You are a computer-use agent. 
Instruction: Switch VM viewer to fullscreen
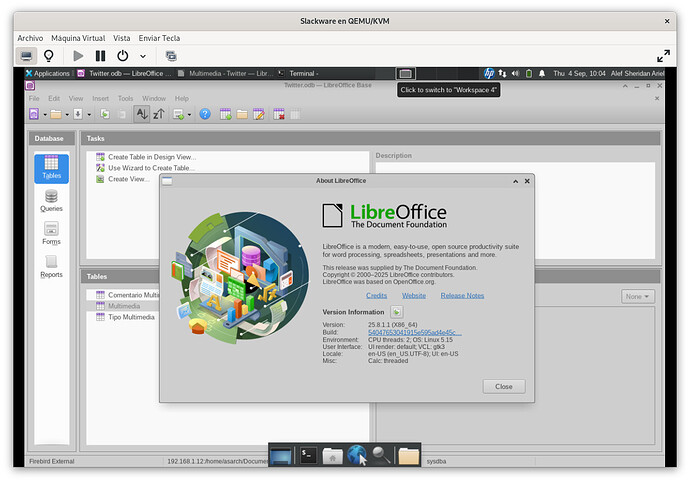[x=663, y=56]
